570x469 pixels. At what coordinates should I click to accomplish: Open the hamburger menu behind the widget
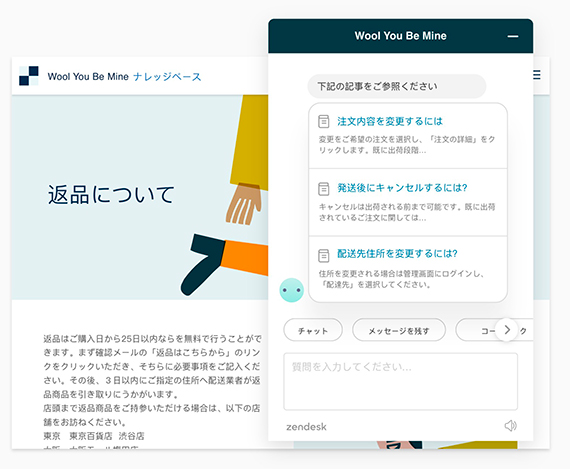[537, 75]
